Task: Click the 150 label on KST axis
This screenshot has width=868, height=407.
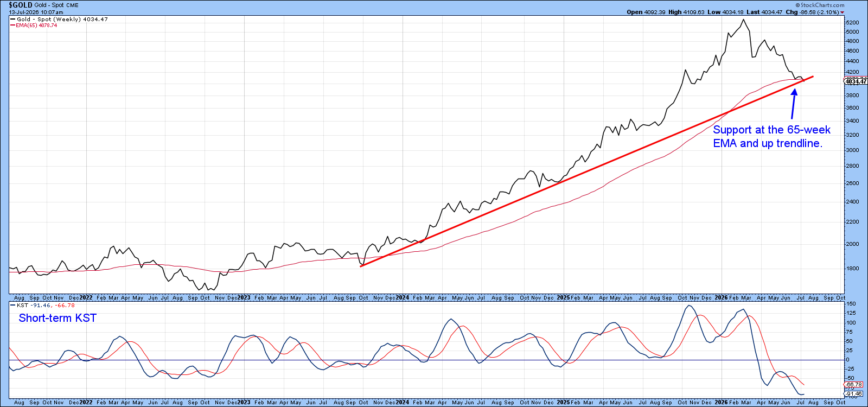Action: tap(851, 304)
